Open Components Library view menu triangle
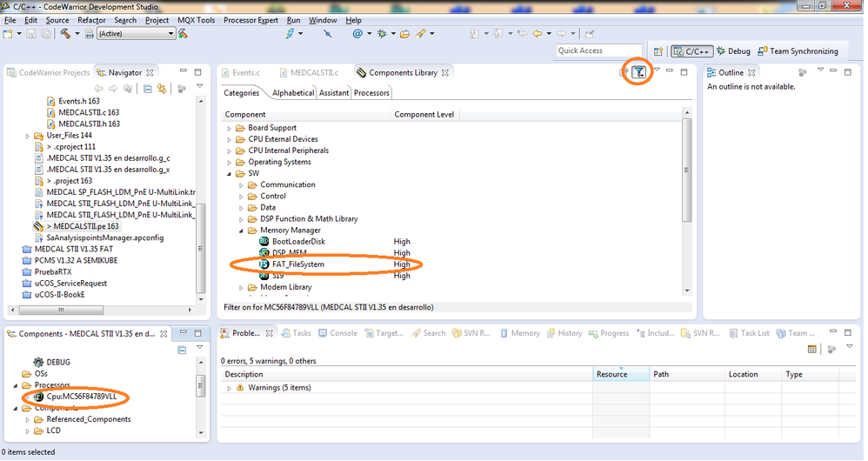Image resolution: width=868 pixels, height=461 pixels. (658, 70)
